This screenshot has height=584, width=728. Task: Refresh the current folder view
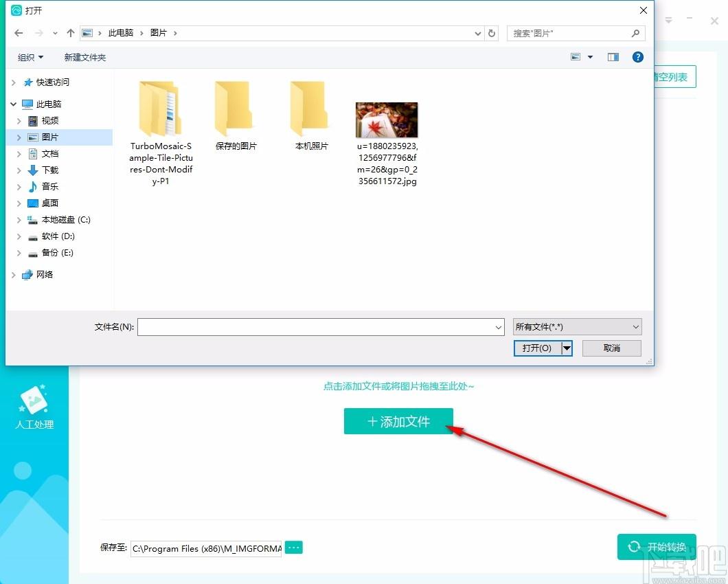coord(491,33)
